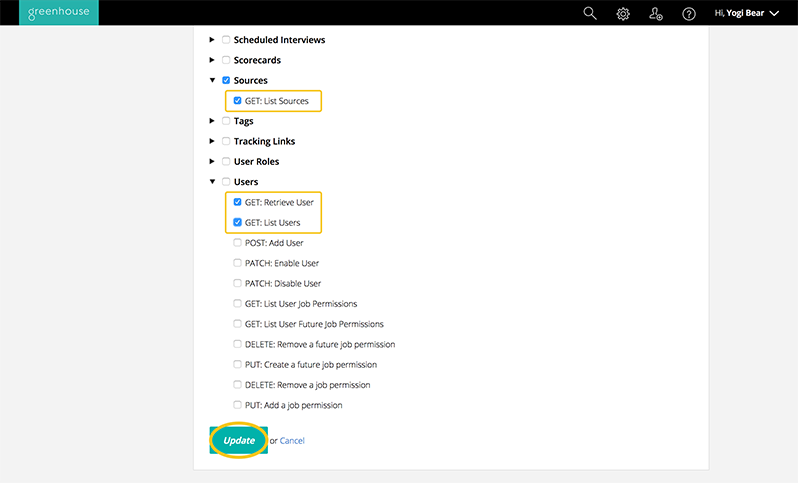Open the settings gear icon
This screenshot has height=483, width=798.
pyautogui.click(x=623, y=13)
